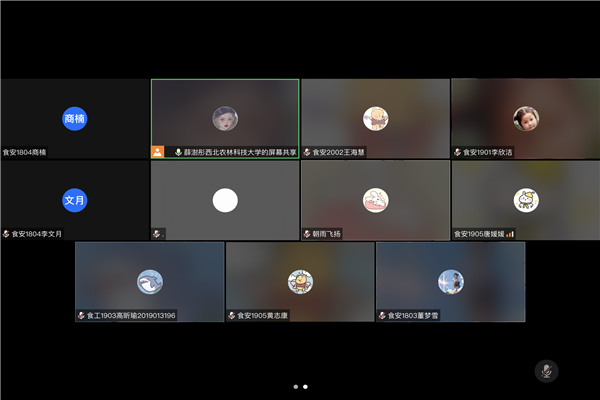Select the avatar in 食安1905黄志康 tile

pyautogui.click(x=300, y=281)
